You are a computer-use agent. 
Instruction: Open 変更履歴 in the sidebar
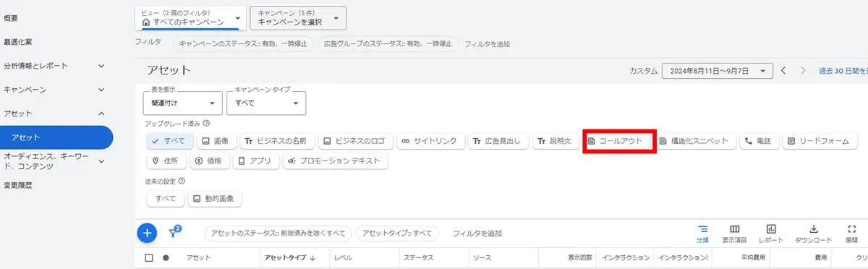[17, 185]
